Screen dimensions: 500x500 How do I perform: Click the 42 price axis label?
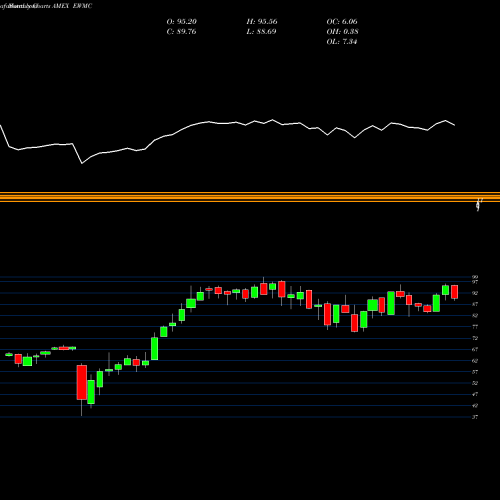pos(475,406)
